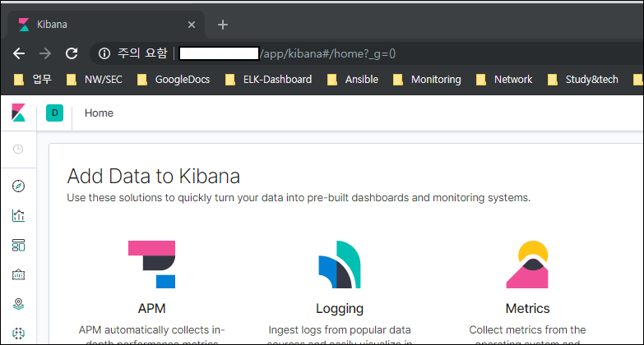Image resolution: width=644 pixels, height=345 pixels.
Task: Click the APM title text
Action: [x=151, y=309]
